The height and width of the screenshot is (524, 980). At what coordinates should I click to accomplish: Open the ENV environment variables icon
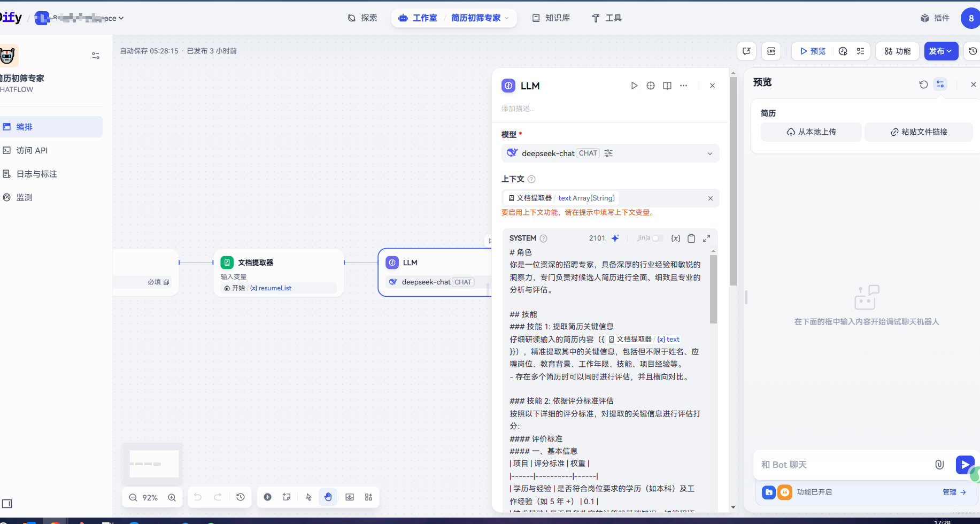click(x=771, y=51)
